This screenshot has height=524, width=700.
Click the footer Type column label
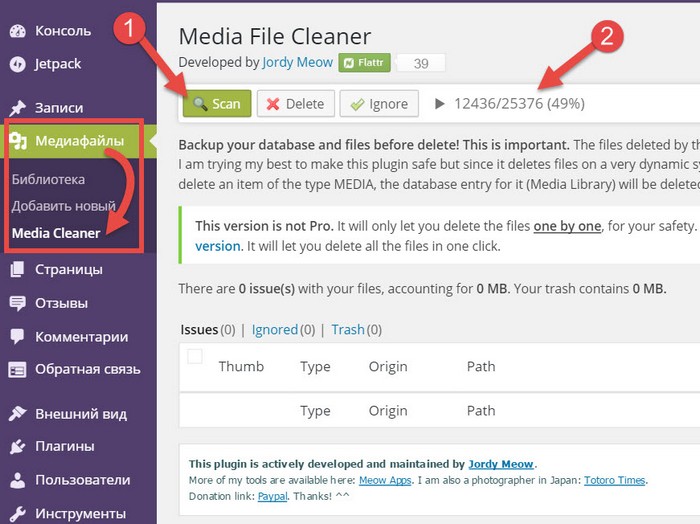tap(315, 411)
